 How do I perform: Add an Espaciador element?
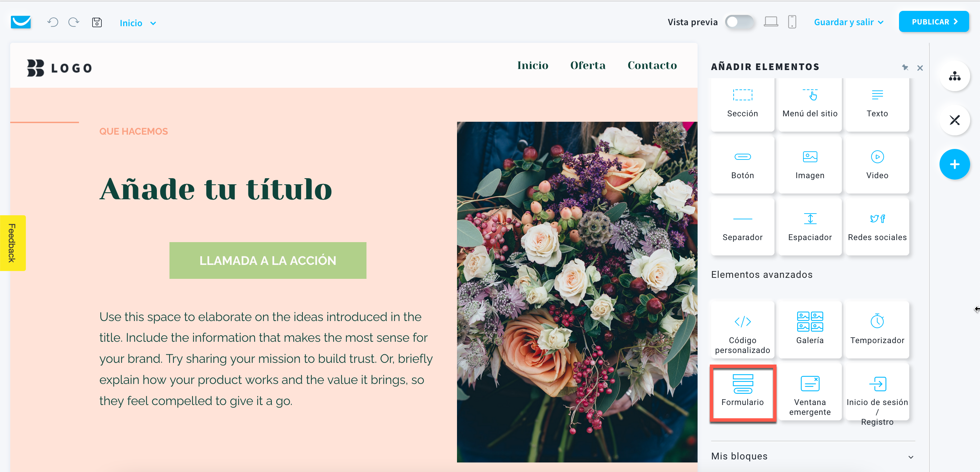(x=810, y=227)
